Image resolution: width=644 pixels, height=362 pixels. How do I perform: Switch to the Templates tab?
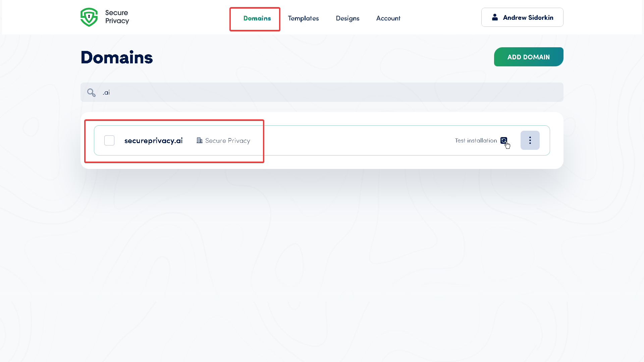click(303, 18)
